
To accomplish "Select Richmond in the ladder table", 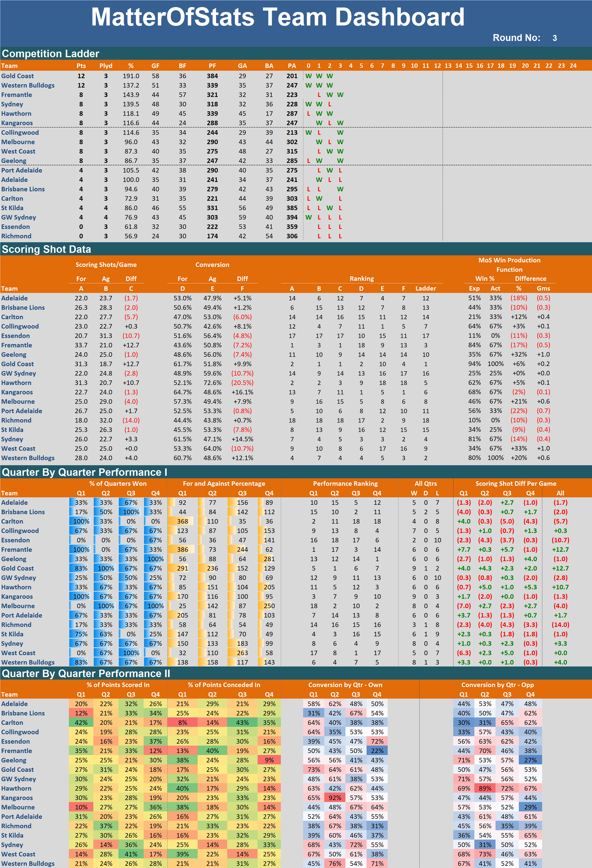I will coord(16,236).
